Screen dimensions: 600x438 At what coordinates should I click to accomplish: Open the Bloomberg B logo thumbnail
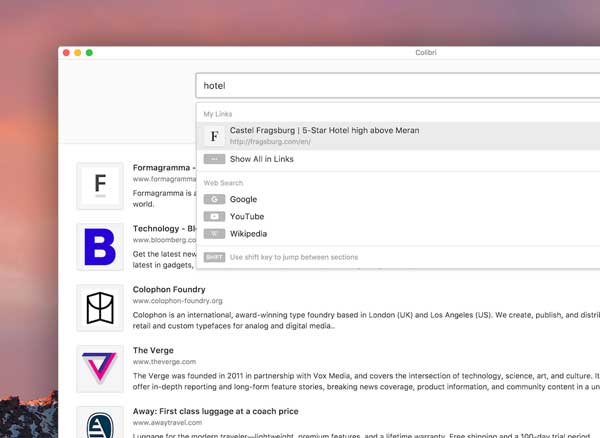tap(100, 247)
